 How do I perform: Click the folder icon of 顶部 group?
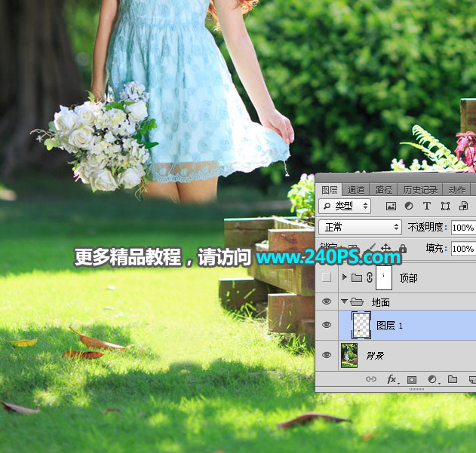pos(357,277)
